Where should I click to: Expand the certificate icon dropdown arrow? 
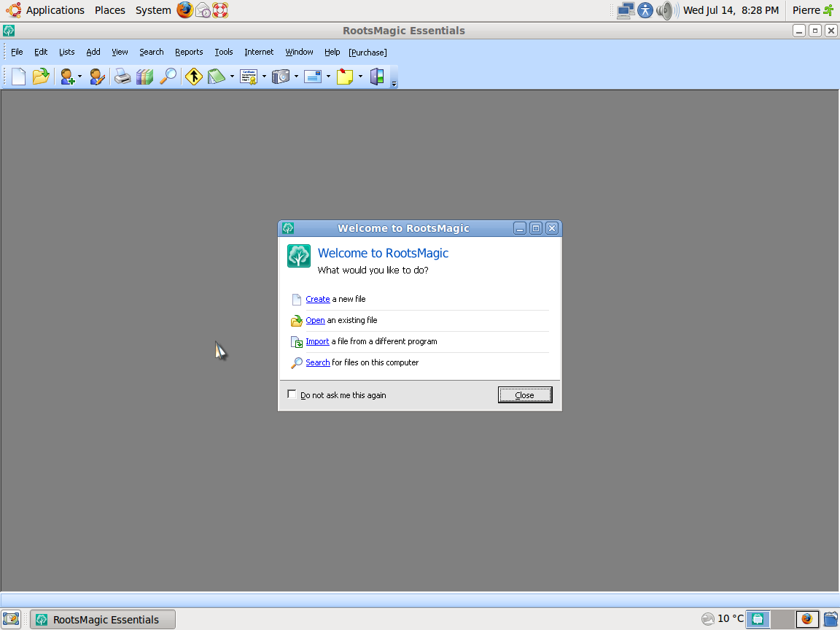264,77
